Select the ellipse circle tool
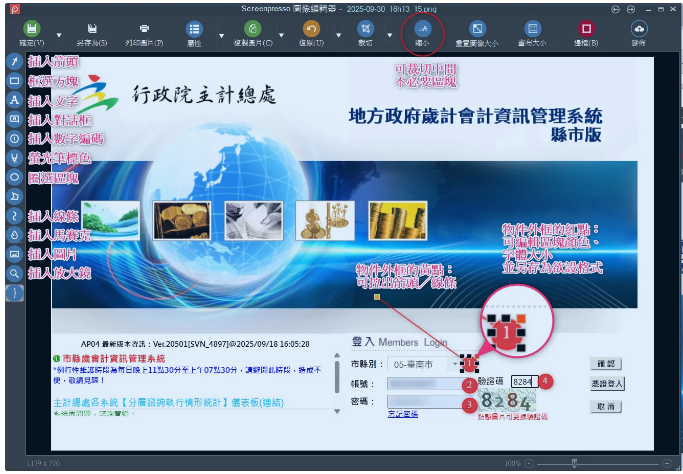The width and height of the screenshot is (683, 474). pyautogui.click(x=14, y=177)
